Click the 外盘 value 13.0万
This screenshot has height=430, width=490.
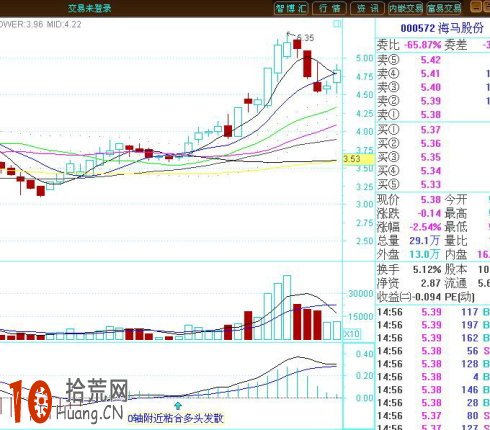(x=425, y=255)
